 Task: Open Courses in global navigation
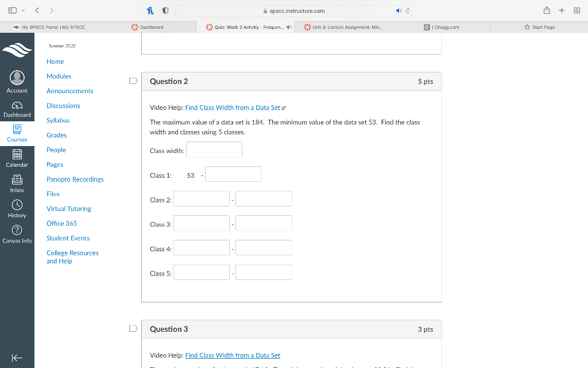[17, 133]
